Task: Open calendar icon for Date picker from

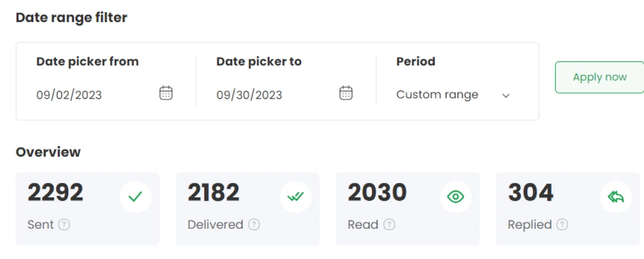Action: pos(166,93)
